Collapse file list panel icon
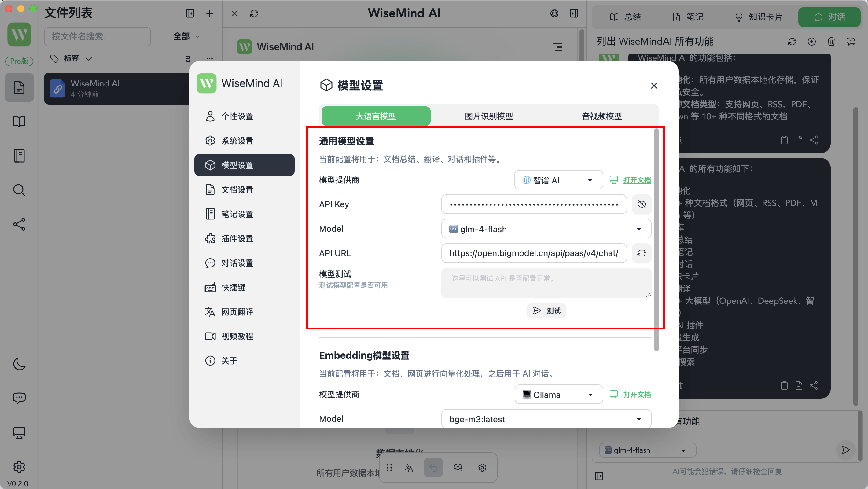This screenshot has height=489, width=868. (190, 13)
